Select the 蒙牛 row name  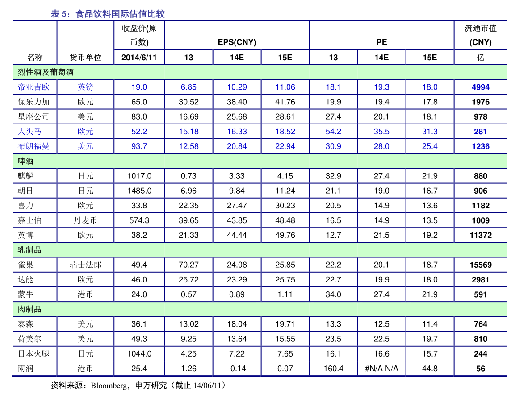click(x=25, y=294)
